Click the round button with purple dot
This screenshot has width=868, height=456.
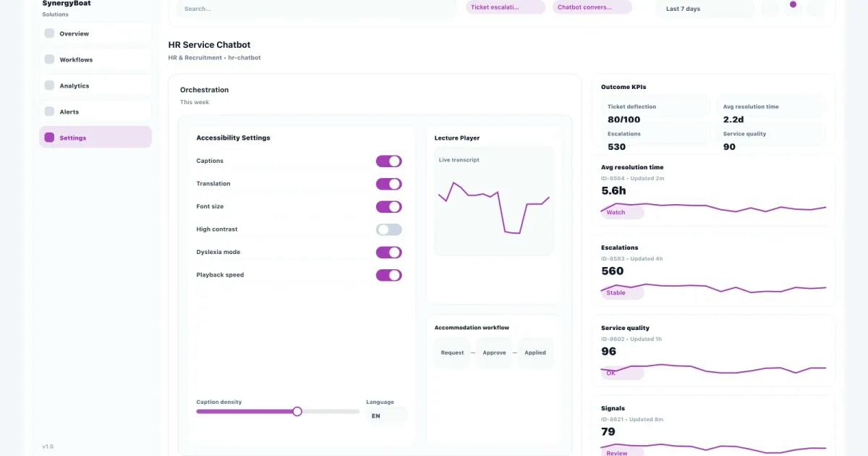[793, 7]
